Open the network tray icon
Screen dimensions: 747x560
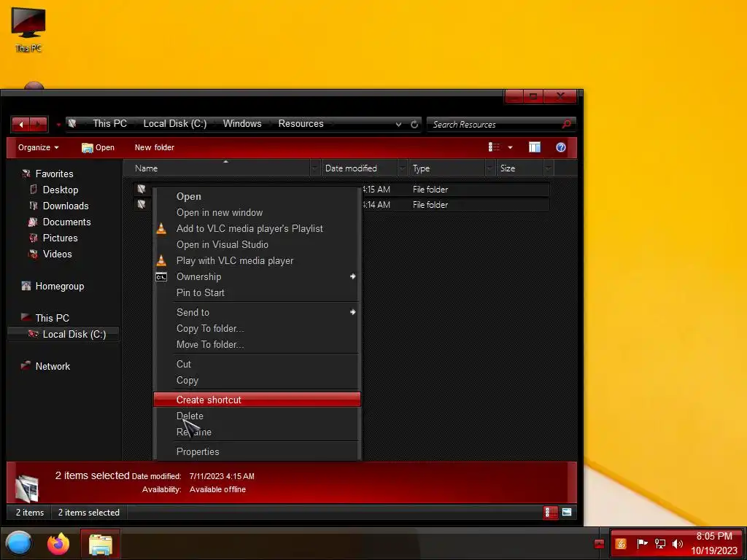tap(659, 544)
